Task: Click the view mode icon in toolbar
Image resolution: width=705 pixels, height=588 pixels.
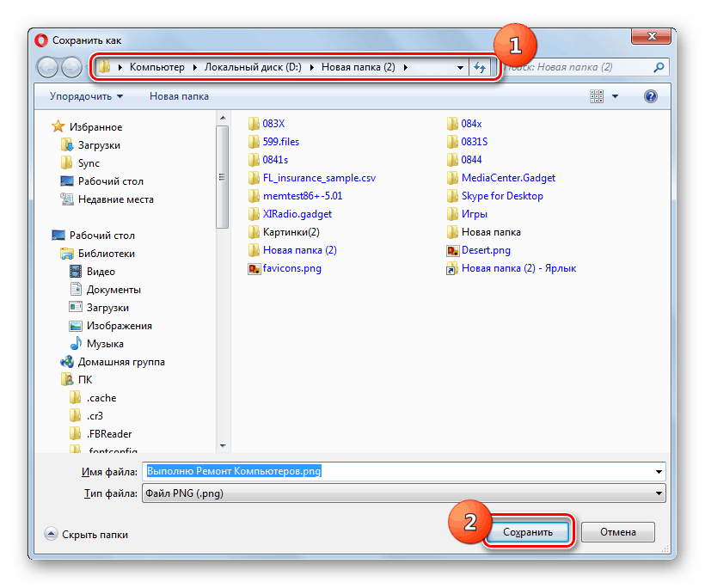Action: pos(597,96)
